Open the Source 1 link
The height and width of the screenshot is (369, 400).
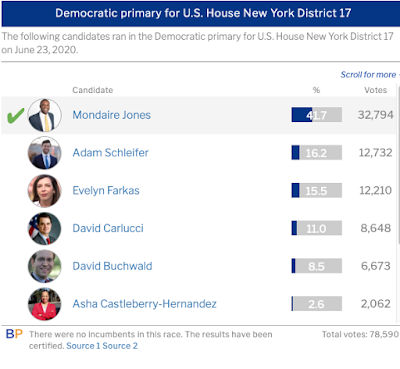(x=83, y=346)
